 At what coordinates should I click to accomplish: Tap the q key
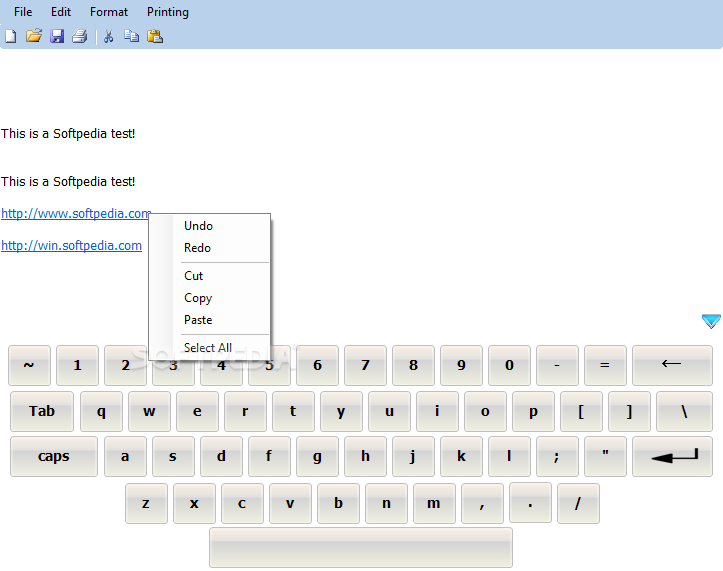101,411
